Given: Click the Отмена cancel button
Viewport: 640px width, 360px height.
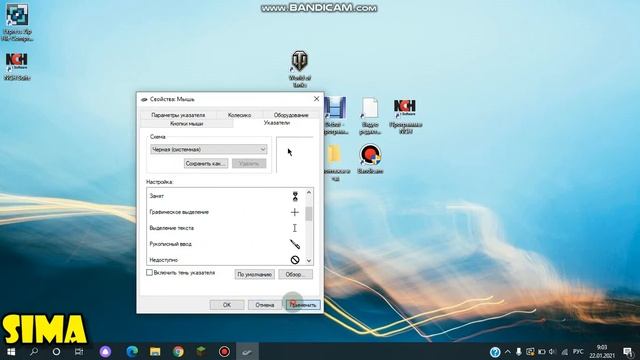Looking at the screenshot, I should tap(264, 305).
